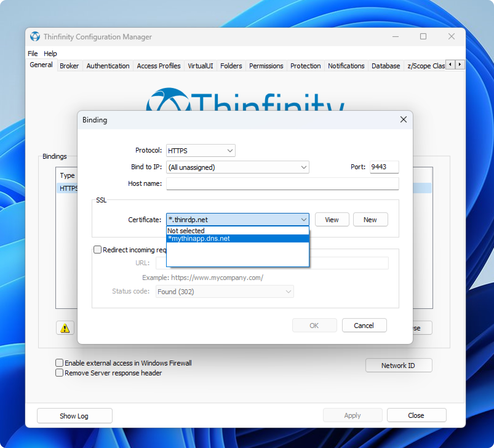Click the Apply button

353,415
